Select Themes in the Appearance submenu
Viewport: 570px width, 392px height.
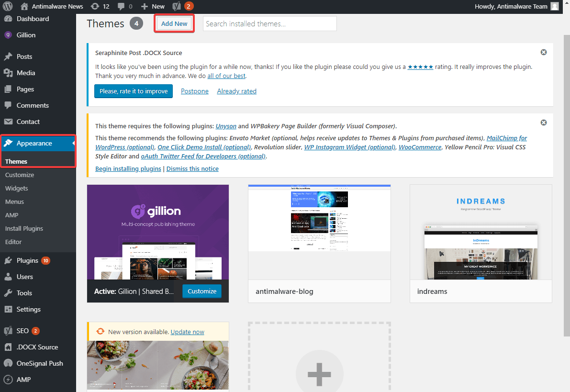[16, 161]
